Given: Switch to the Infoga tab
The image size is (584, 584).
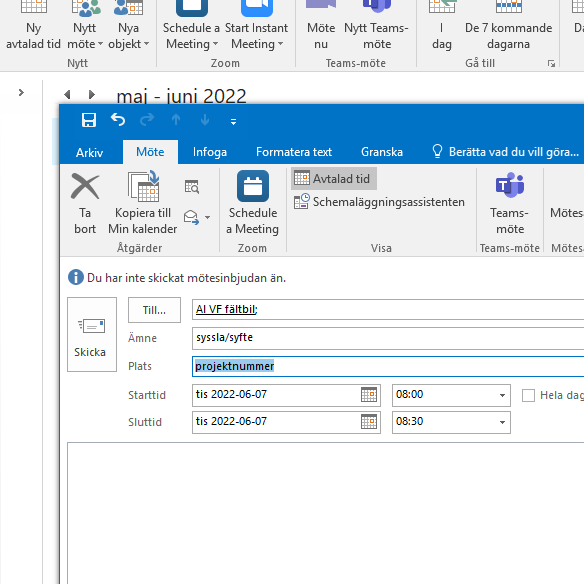Looking at the screenshot, I should pos(210,152).
